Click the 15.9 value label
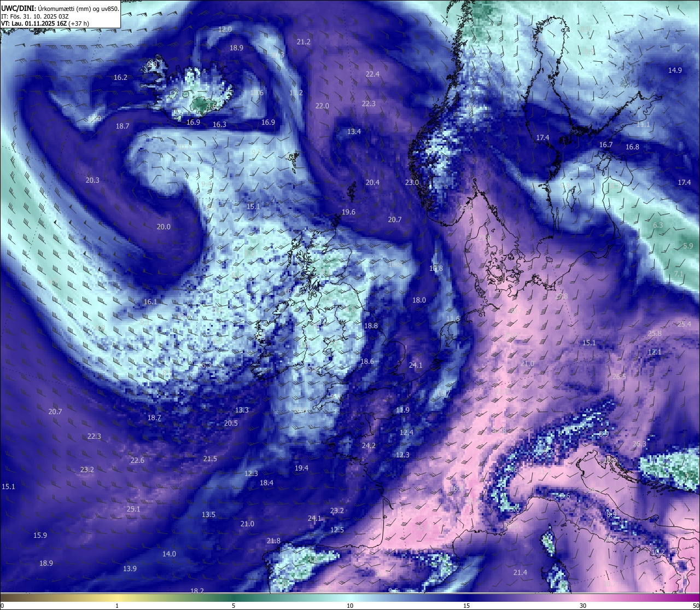This screenshot has width=700, height=610. tap(40, 535)
